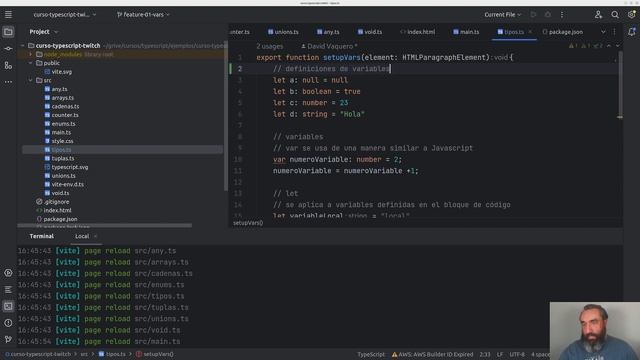The image size is (640, 360).
Task: Show hidden editor tabs dropdown
Action: pyautogui.click(x=603, y=32)
